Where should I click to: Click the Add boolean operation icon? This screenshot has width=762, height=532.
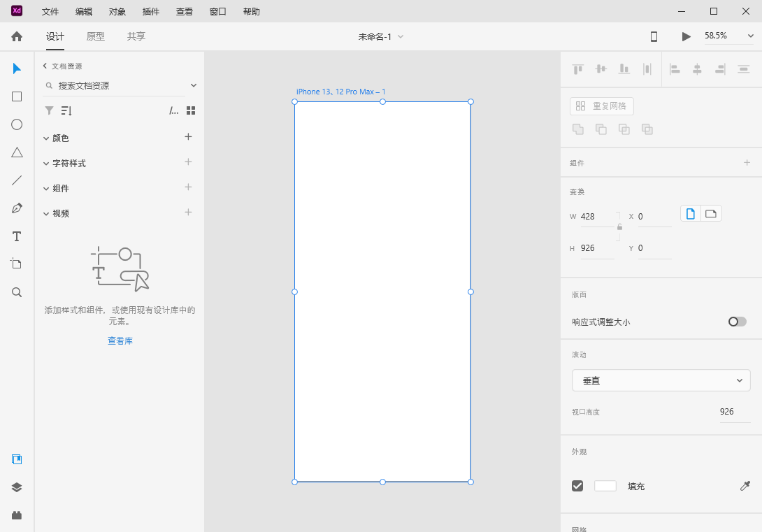pyautogui.click(x=578, y=129)
